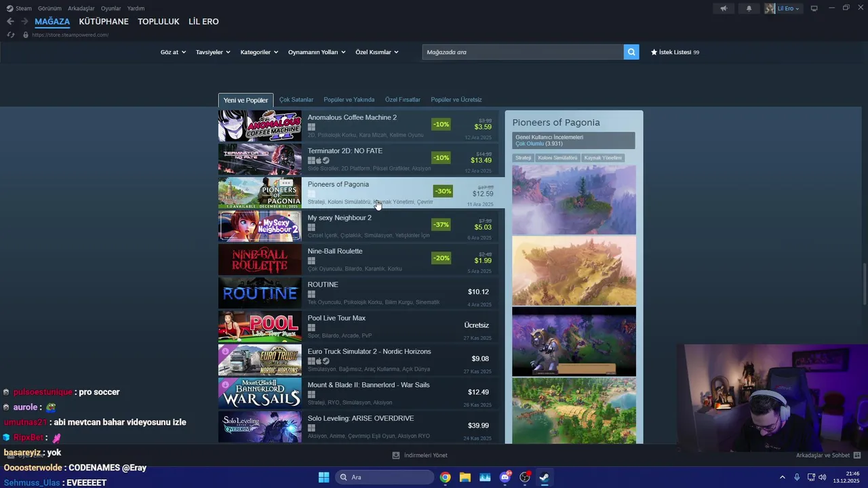This screenshot has width=868, height=488.
Task: Open the Big Picture mode monitor icon
Action: tap(814, 8)
